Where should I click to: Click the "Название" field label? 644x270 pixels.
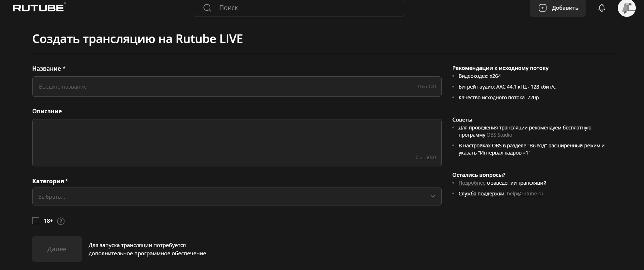[47, 68]
